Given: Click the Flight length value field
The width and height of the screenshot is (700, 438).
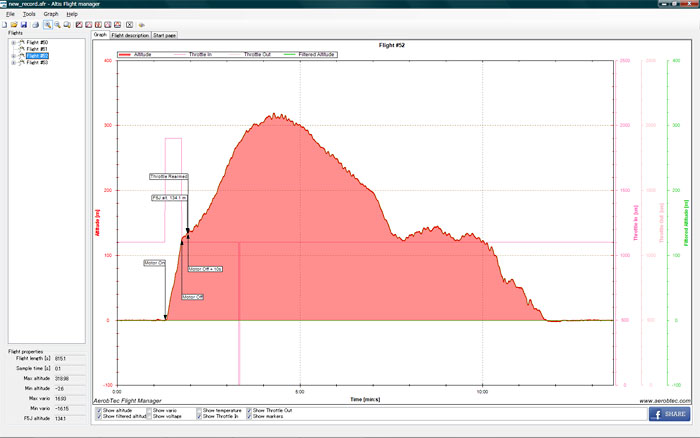Looking at the screenshot, I should coord(69,359).
